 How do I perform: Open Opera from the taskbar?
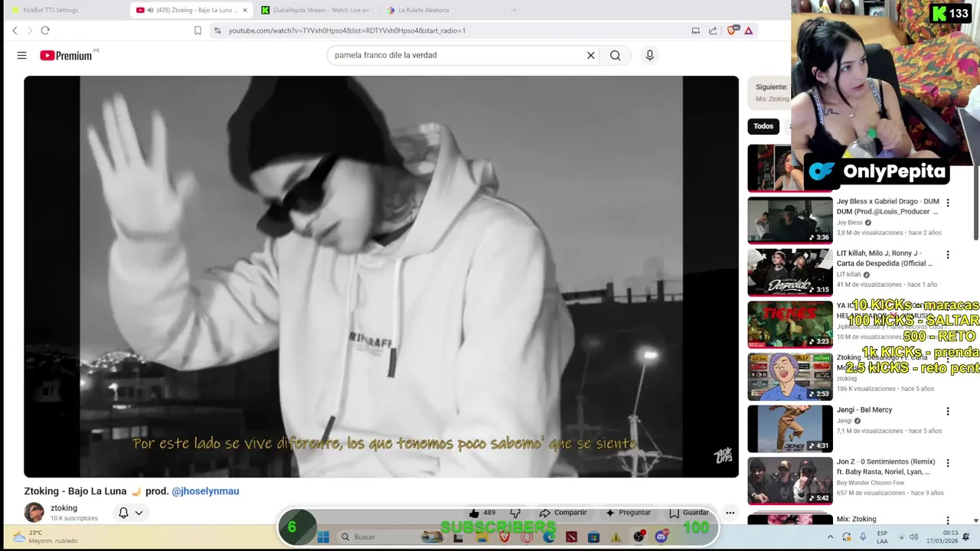527,537
